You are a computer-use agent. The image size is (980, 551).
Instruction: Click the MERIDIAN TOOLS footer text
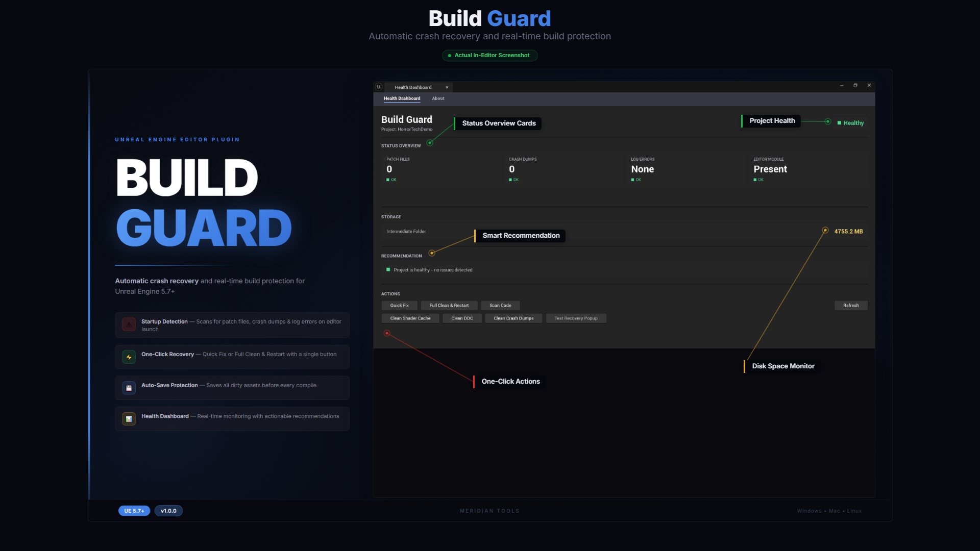tap(489, 511)
